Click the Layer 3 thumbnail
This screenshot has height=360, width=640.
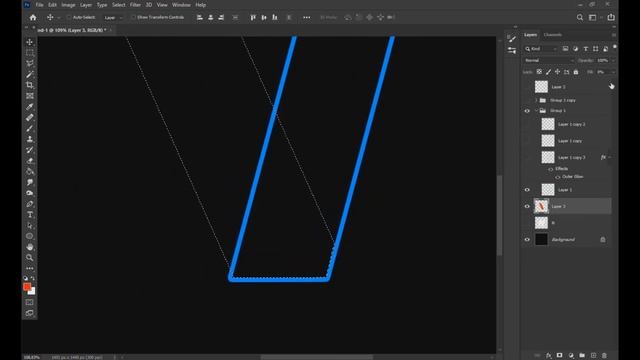point(541,207)
